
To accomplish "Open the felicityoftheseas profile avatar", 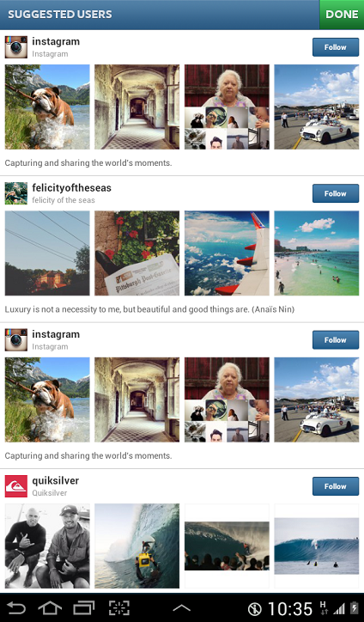I will tap(15, 193).
